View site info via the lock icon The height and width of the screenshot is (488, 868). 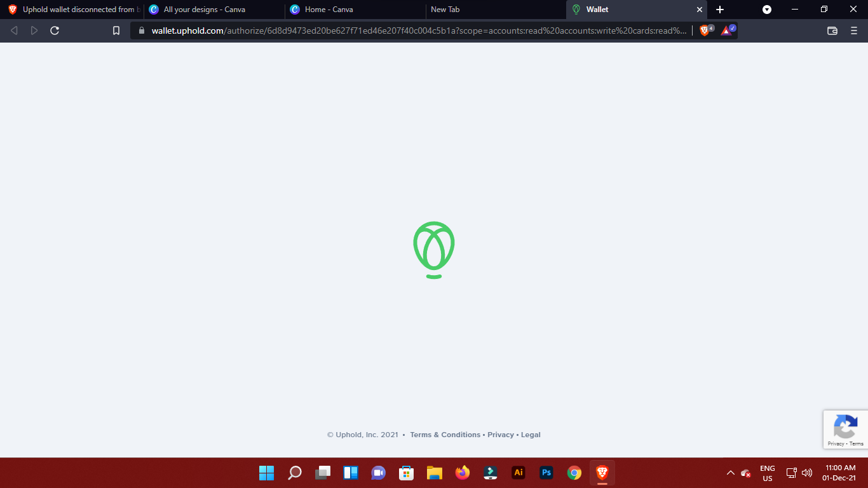pos(142,30)
